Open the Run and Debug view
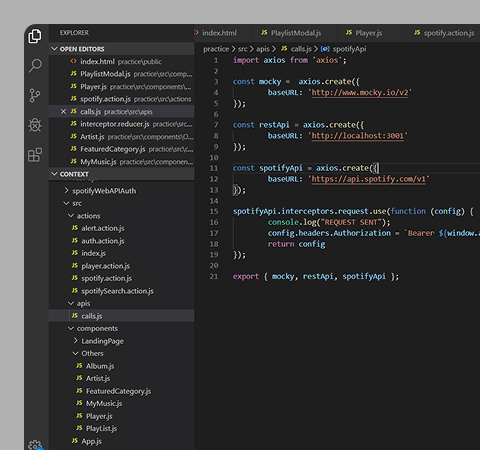The image size is (480, 450). [35, 125]
